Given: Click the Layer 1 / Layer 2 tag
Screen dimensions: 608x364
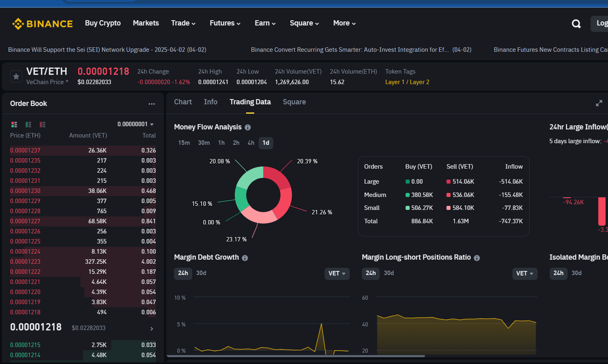Looking at the screenshot, I should click(407, 82).
